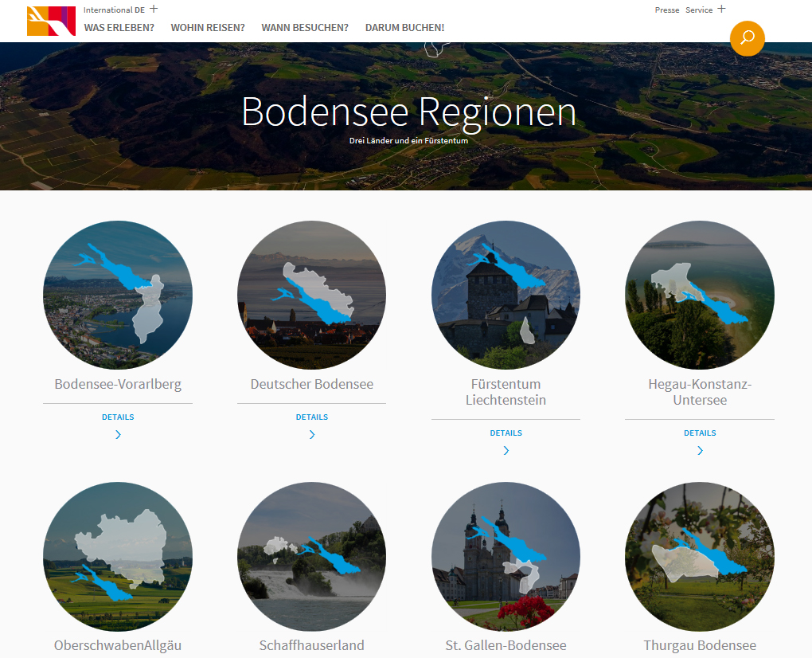Click chevron arrow under Bodensee-Vorarlberg details

pyautogui.click(x=118, y=435)
